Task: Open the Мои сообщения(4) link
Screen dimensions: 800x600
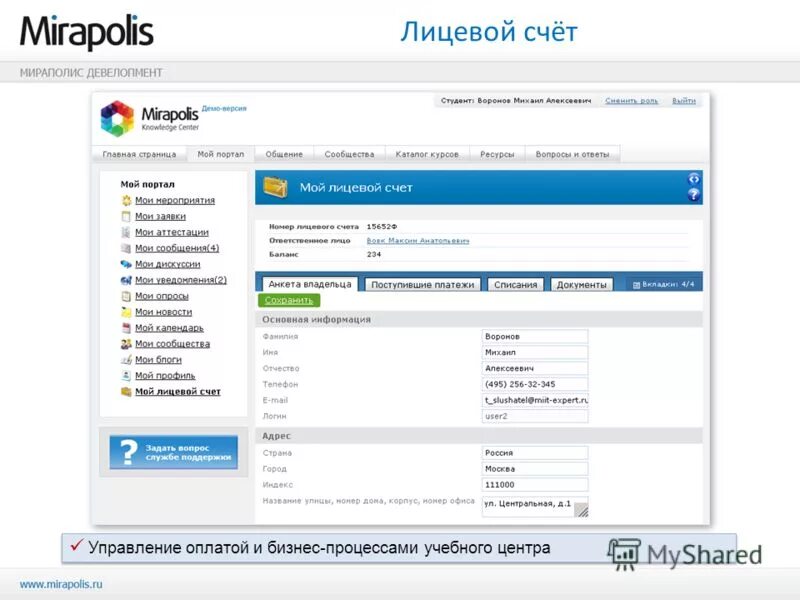Action: pyautogui.click(x=177, y=248)
